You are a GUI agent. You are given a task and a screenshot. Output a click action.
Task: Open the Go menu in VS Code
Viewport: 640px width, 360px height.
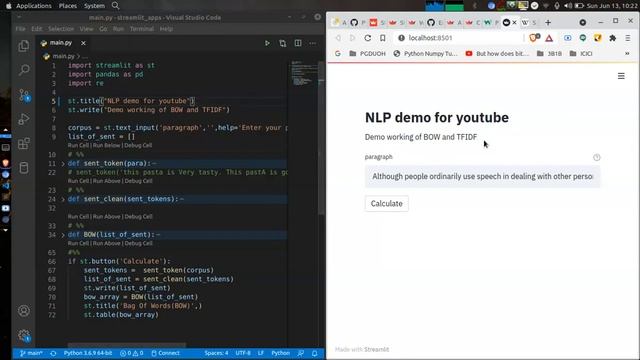103,29
